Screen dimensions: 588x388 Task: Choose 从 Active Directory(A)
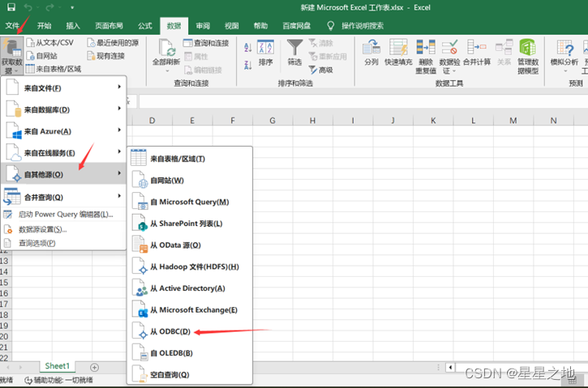(x=190, y=288)
